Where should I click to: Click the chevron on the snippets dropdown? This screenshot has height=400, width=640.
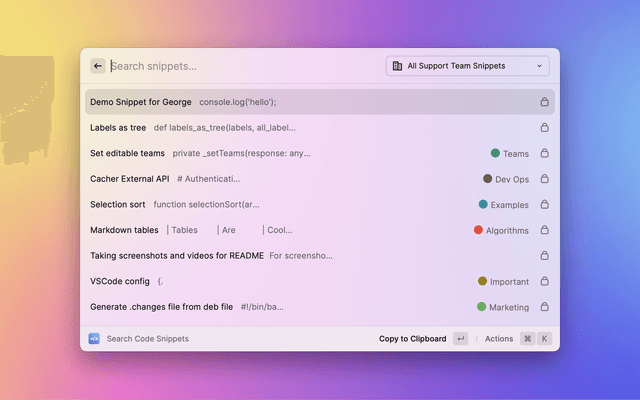(540, 66)
